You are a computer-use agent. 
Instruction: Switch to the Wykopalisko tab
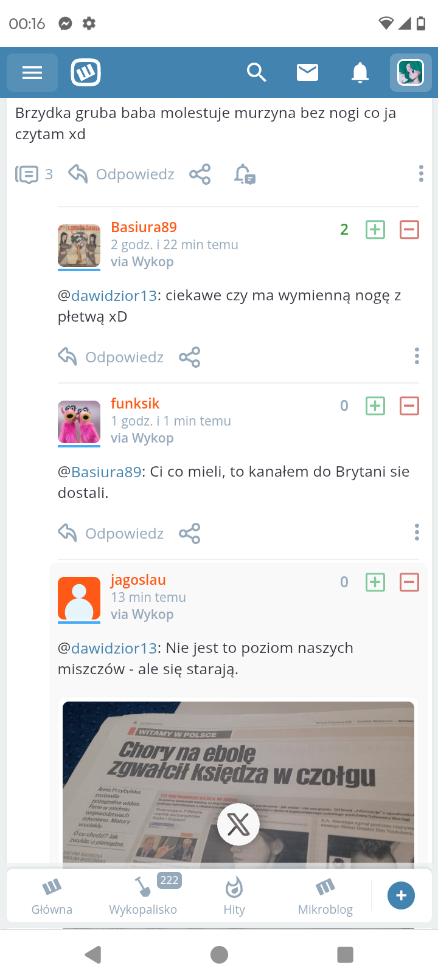coord(143,895)
